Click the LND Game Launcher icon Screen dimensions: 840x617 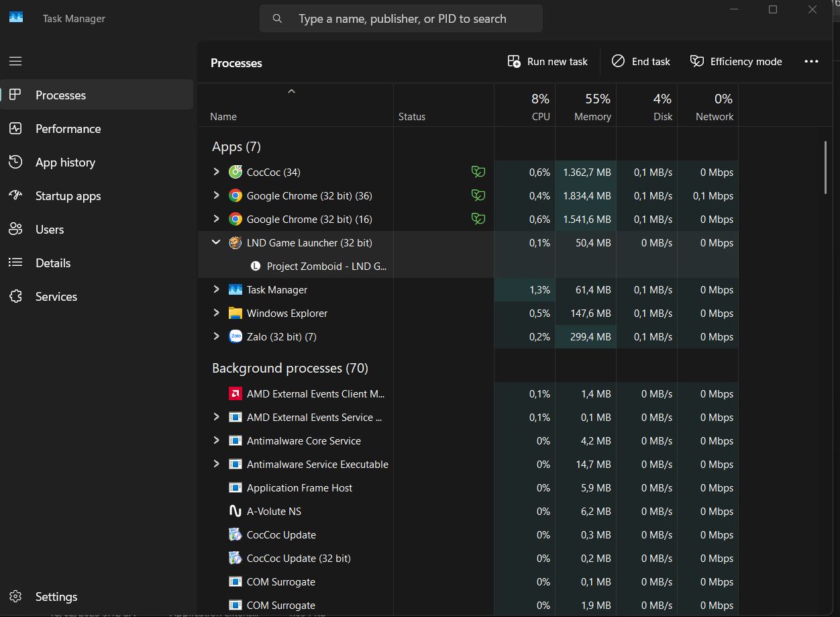pyautogui.click(x=235, y=243)
